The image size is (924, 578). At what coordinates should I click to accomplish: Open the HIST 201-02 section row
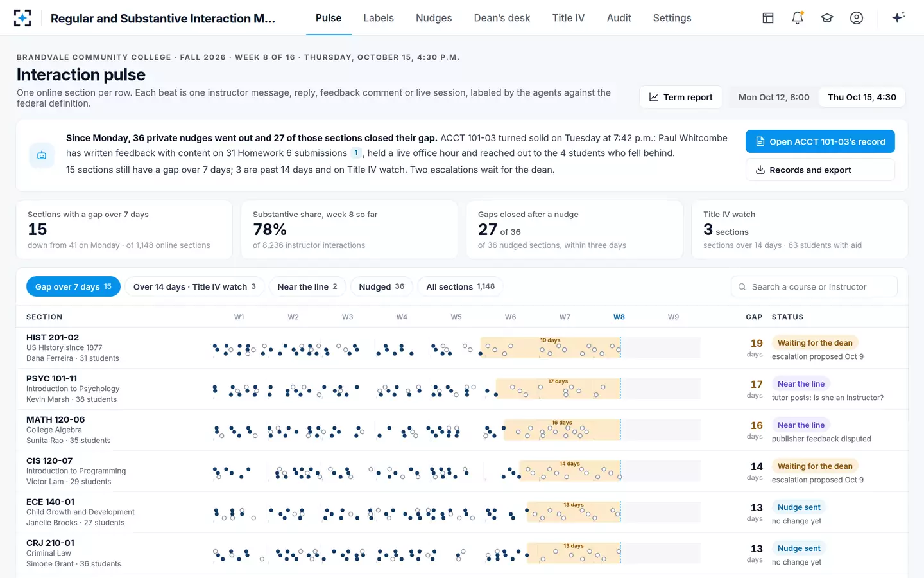pos(462,347)
